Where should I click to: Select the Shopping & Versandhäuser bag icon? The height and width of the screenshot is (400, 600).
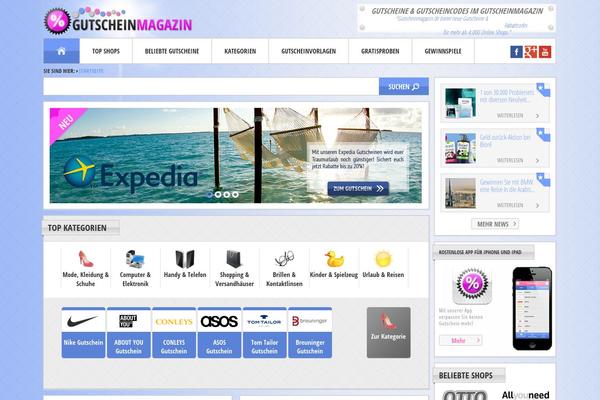point(234,259)
